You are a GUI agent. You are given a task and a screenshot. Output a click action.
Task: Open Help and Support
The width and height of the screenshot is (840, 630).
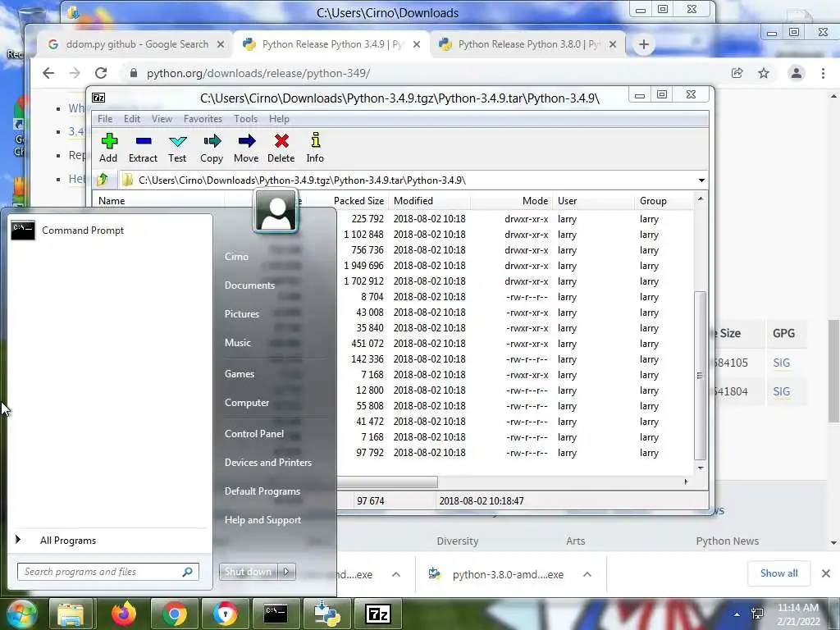coord(262,519)
